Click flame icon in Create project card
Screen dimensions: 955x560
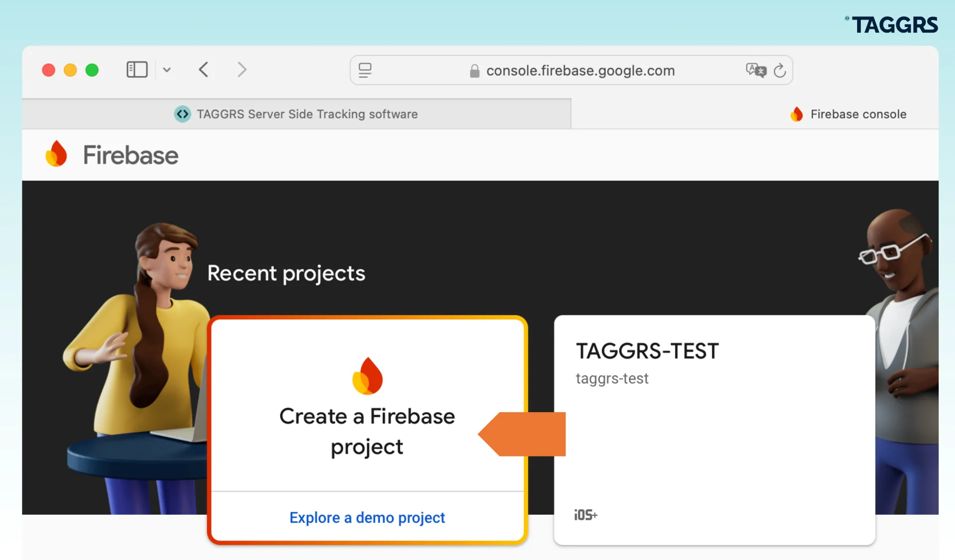(368, 375)
